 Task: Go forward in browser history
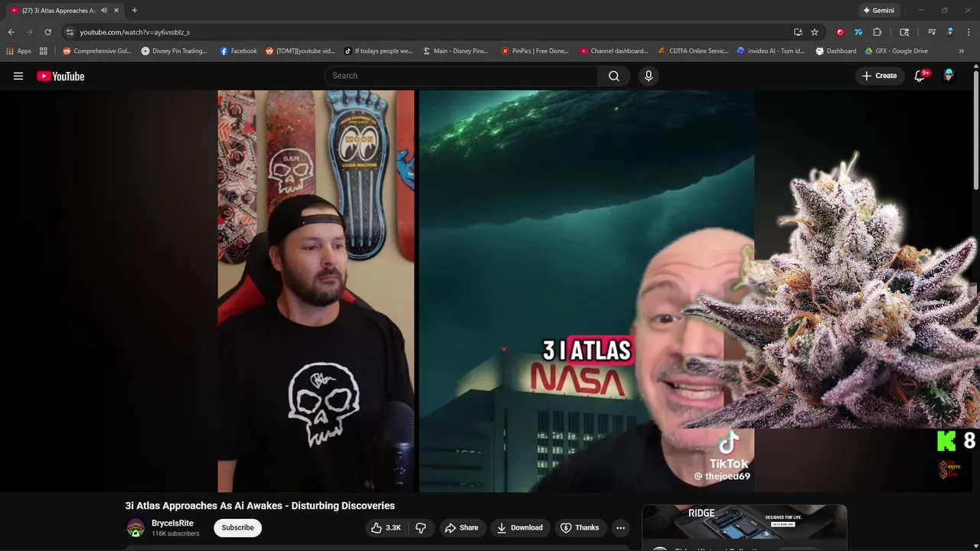29,32
